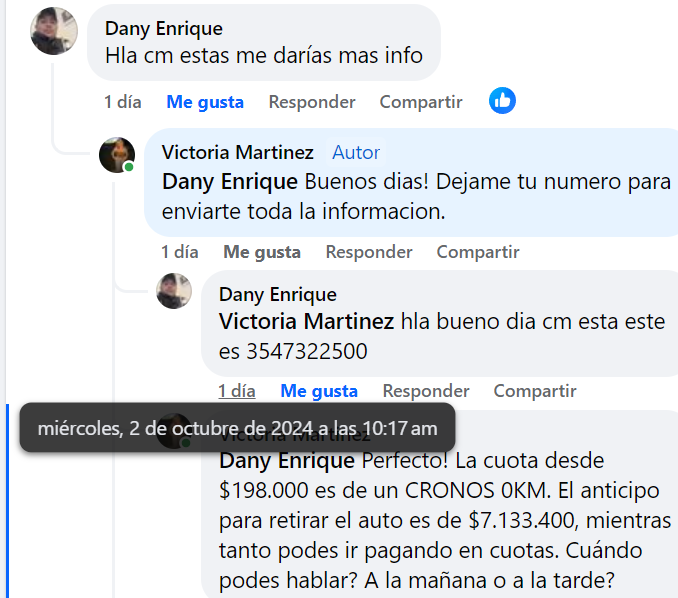Viewport: 678px width, 598px height.
Task: Toggle Me gusta on Dany's first comment
Action: [x=205, y=102]
